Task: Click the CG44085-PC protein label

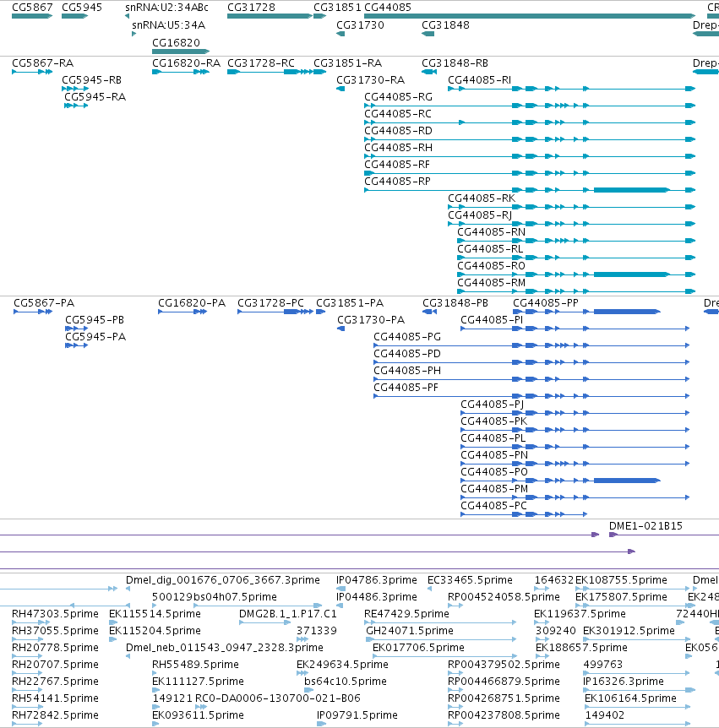Action: [x=493, y=506]
